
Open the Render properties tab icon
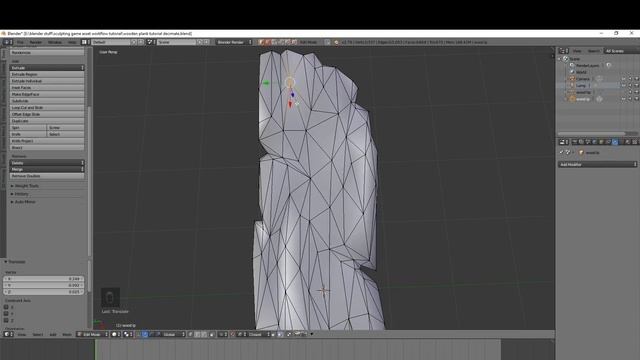[x=575, y=142]
